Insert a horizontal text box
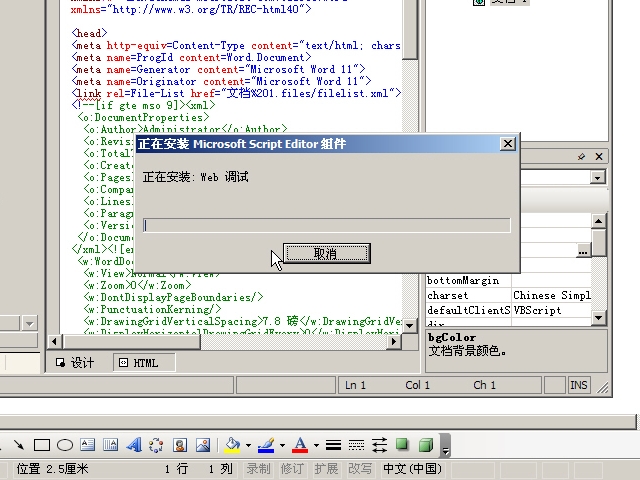This screenshot has height=480, width=640. (x=87, y=445)
